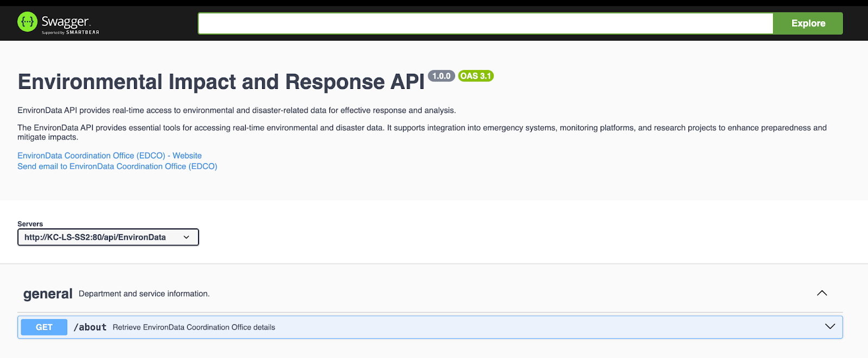Click the API definition URL input field
Viewport: 868px width, 358px height.
[x=486, y=23]
